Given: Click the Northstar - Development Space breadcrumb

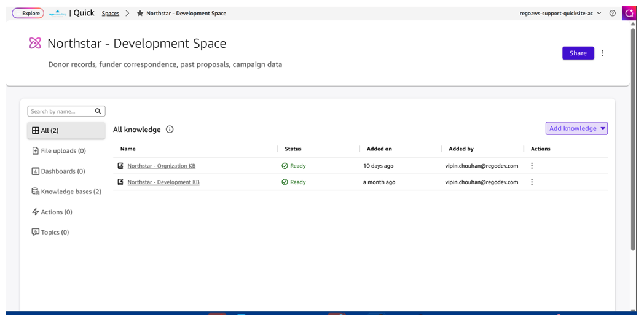Looking at the screenshot, I should [x=186, y=13].
